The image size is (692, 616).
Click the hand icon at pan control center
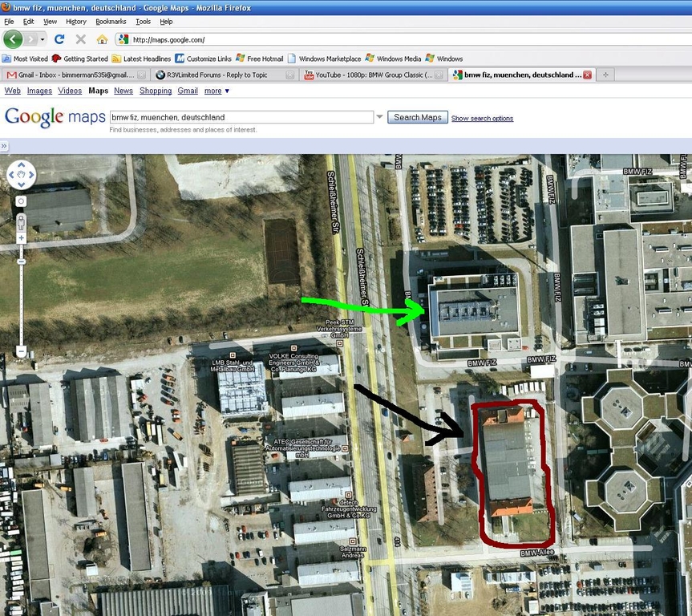point(21,175)
